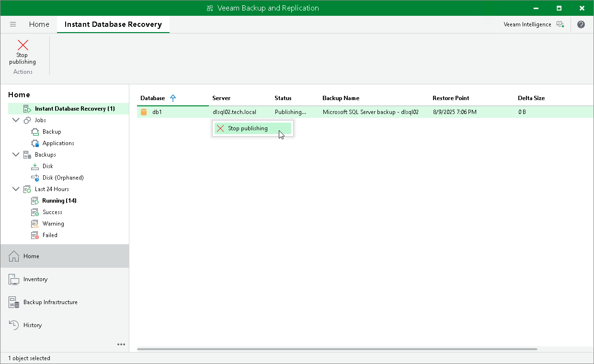Viewport: 594px width, 364px height.
Task: Click the horizontal scrollbar in database list
Action: click(337, 349)
